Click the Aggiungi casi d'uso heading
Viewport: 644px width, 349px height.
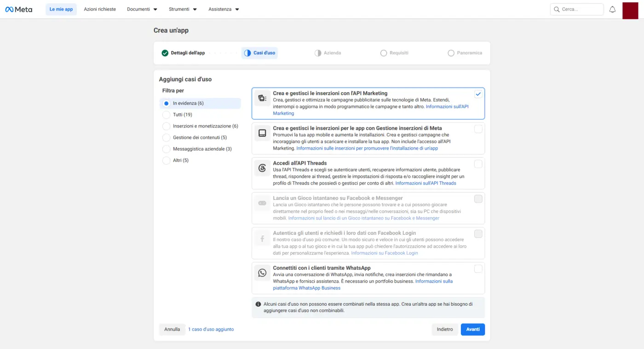point(185,79)
